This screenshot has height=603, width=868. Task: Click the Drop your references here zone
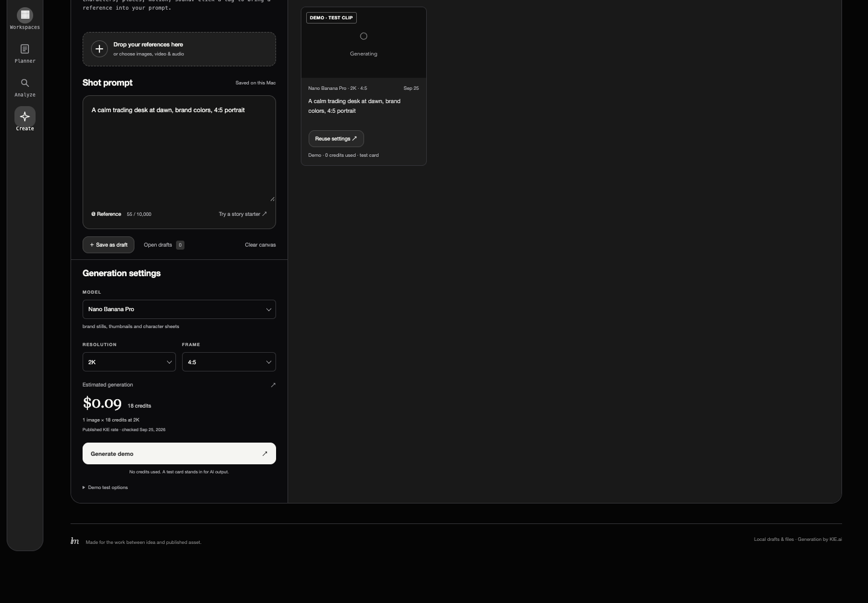coord(179,49)
